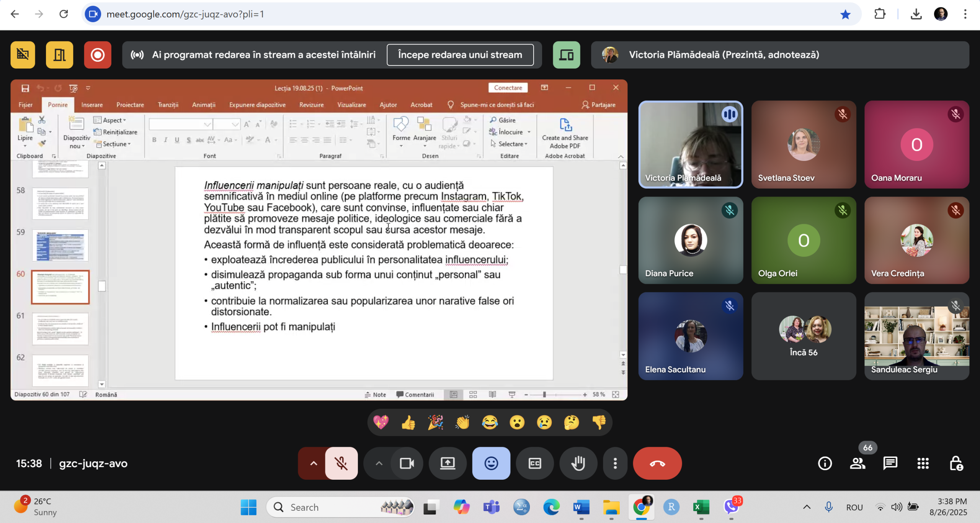This screenshot has width=980, height=523.
Task: Open more options three-dot menu
Action: pos(615,463)
